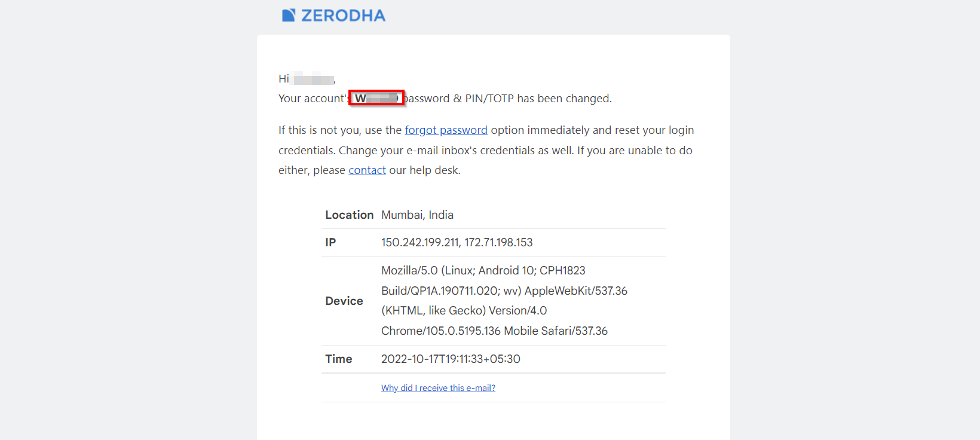
Task: Click the Zerodha kite logo icon
Action: point(289,15)
